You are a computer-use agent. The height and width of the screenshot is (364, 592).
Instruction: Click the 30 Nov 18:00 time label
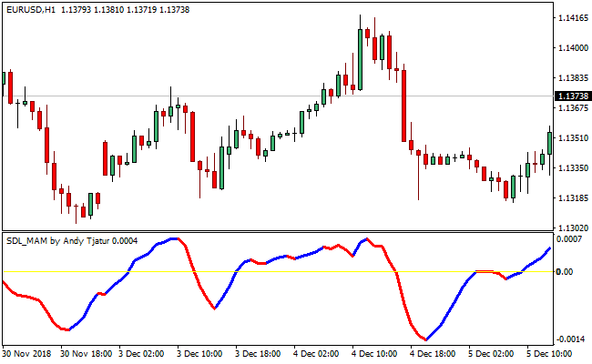87,354
